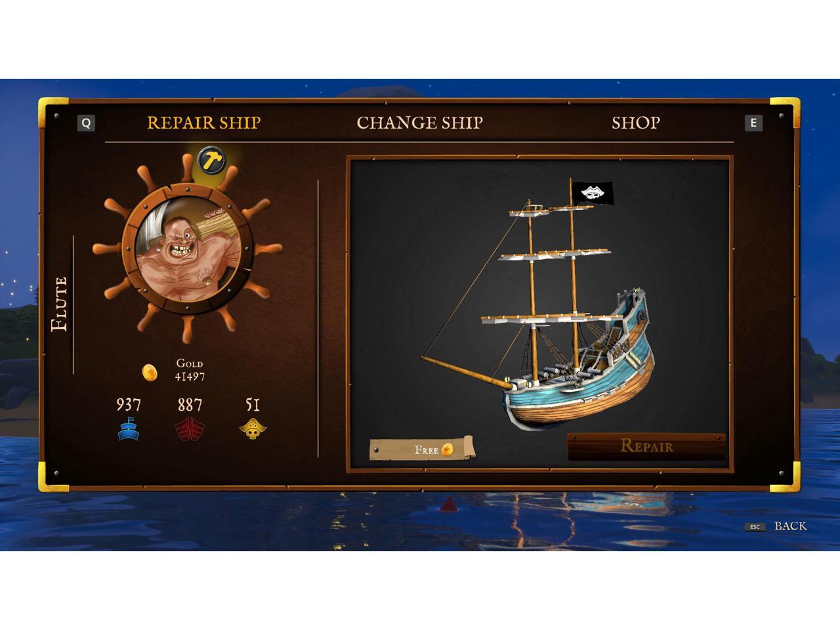Click the ESC key icon beside Back
The width and height of the screenshot is (840, 630).
[x=755, y=526]
